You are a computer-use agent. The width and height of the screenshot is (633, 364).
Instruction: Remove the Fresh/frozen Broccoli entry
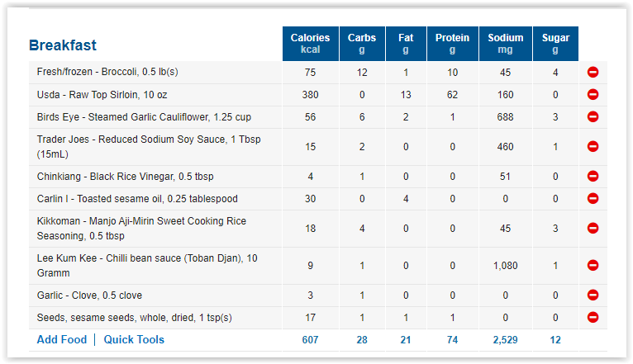(x=593, y=72)
